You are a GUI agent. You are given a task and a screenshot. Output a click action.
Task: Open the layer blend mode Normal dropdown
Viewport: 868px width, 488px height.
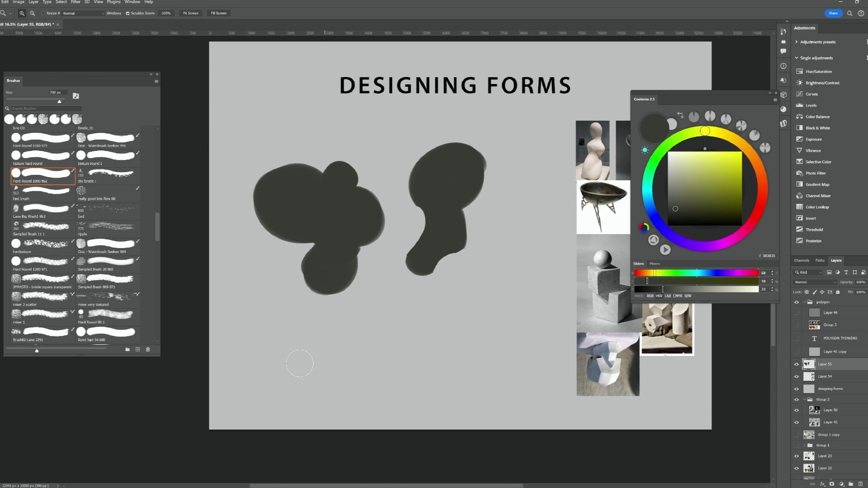click(815, 282)
